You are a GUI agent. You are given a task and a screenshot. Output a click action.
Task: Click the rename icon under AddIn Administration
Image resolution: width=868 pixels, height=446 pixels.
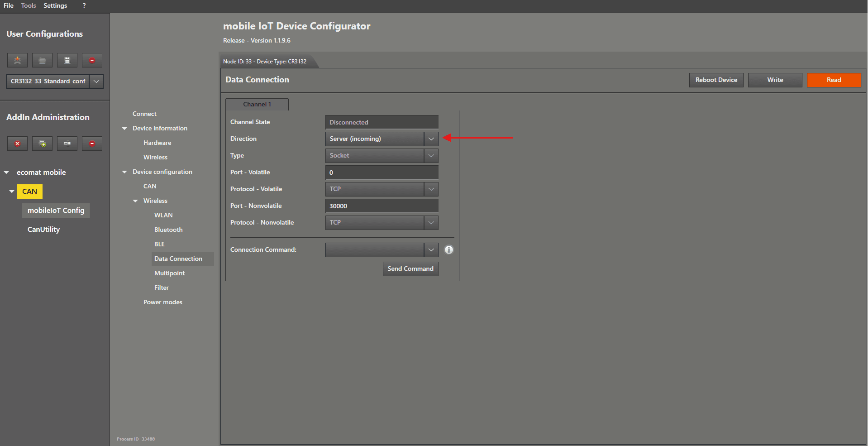[x=67, y=144]
